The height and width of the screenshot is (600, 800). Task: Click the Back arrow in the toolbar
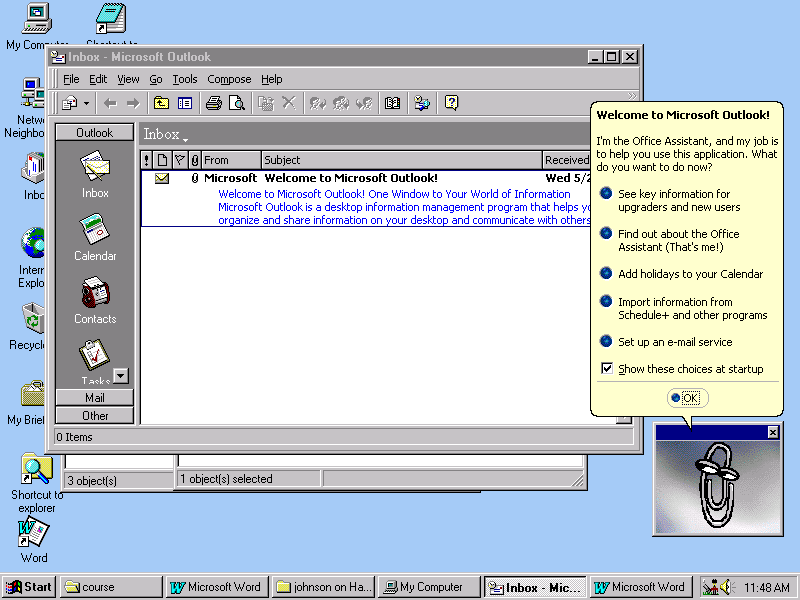coord(110,104)
